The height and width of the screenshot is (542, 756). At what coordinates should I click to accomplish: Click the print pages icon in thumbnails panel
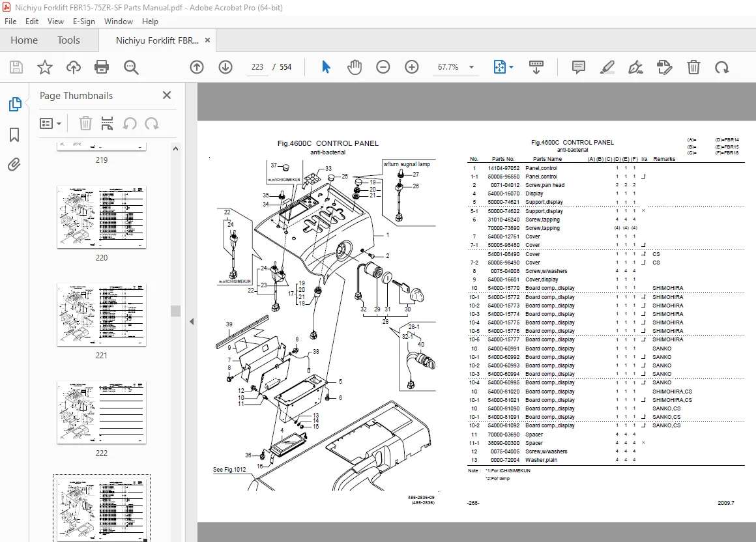[107, 123]
